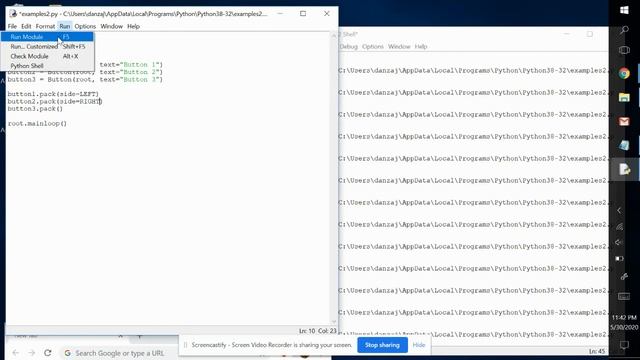The width and height of the screenshot is (640, 360).
Task: Open the touch keyboard tray icon
Action: coord(624,296)
